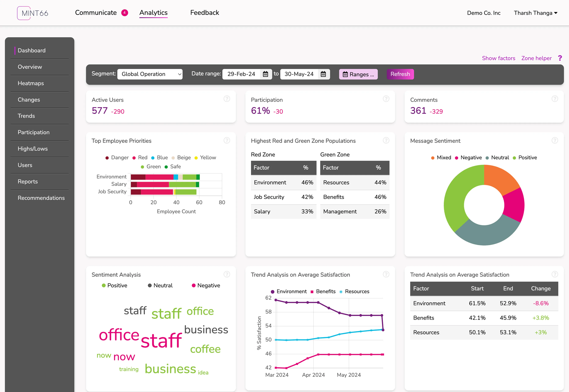The height and width of the screenshot is (392, 569).
Task: Open the start date calendar picker
Action: 265,74
